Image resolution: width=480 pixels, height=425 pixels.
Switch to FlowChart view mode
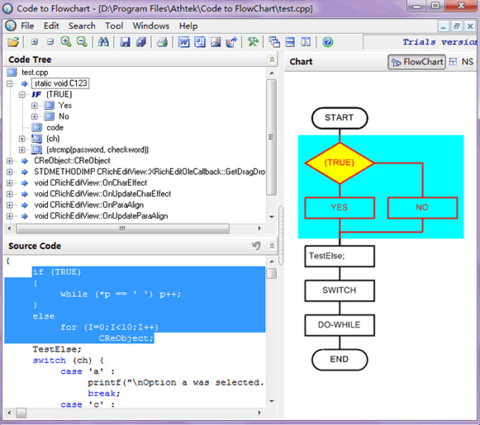pyautogui.click(x=417, y=62)
